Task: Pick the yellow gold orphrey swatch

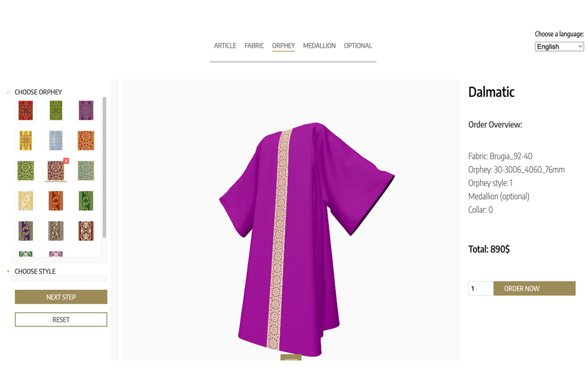Action: (26, 140)
